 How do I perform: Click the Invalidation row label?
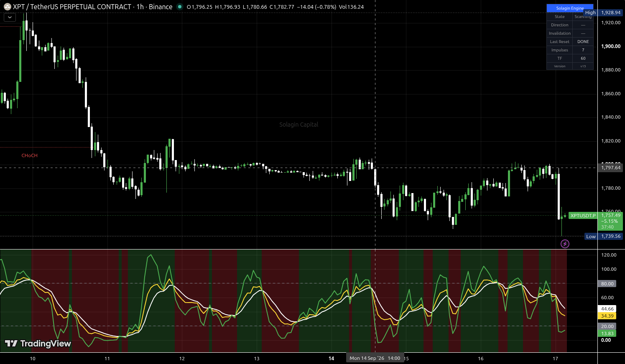tap(560, 33)
